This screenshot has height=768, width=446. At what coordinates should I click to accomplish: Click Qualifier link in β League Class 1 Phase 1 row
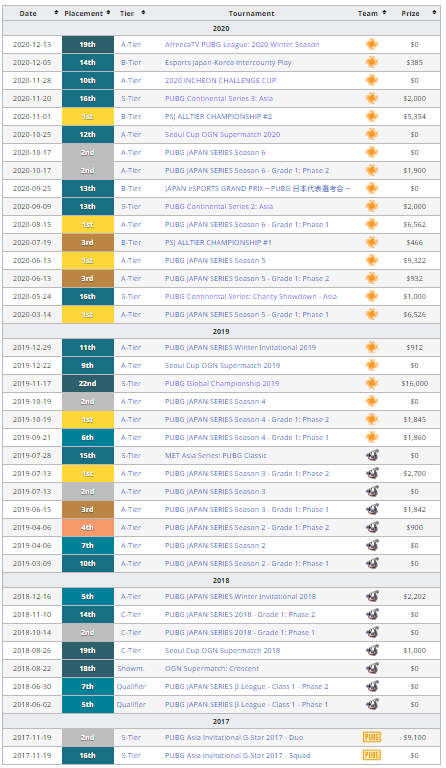[x=131, y=704]
